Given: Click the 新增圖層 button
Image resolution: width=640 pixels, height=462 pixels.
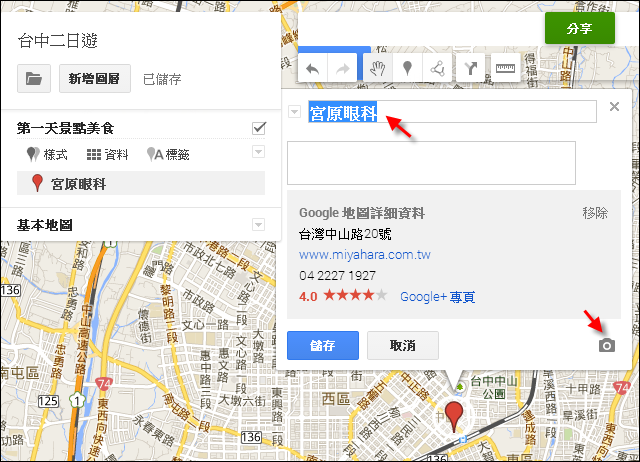Looking at the screenshot, I should click(95, 78).
